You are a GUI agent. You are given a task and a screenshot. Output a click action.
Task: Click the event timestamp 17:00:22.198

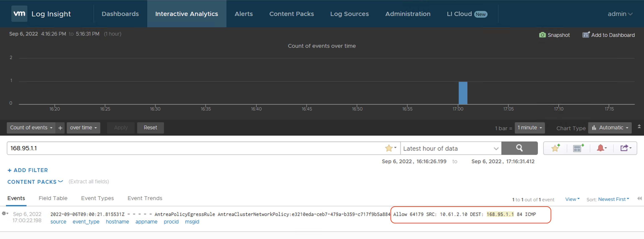27,221
